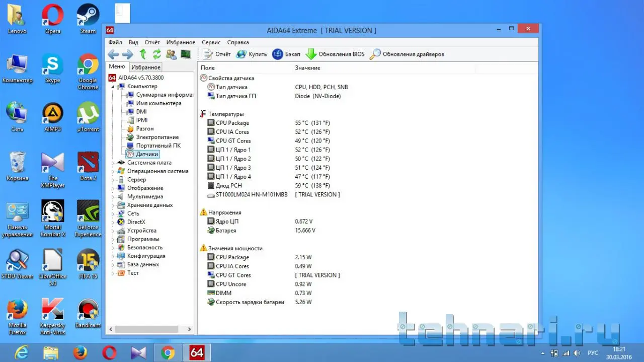Expand the Операционная система node
The height and width of the screenshot is (362, 644).
[113, 171]
